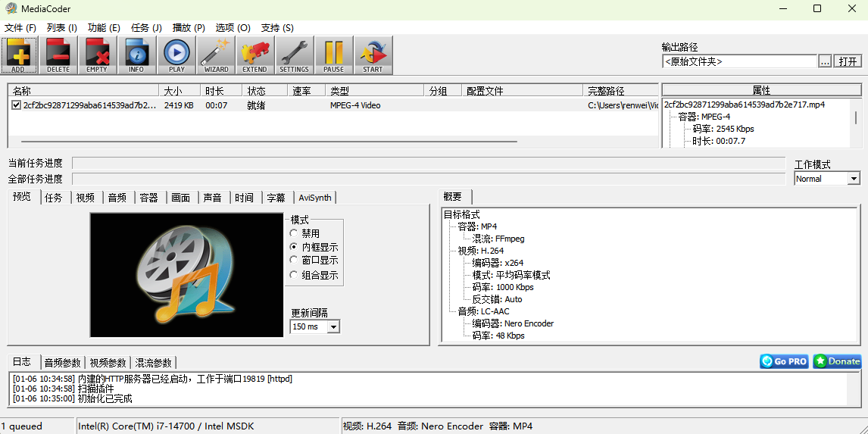The image size is (868, 434).
Task: Click the 打开 output folder button
Action: click(848, 61)
